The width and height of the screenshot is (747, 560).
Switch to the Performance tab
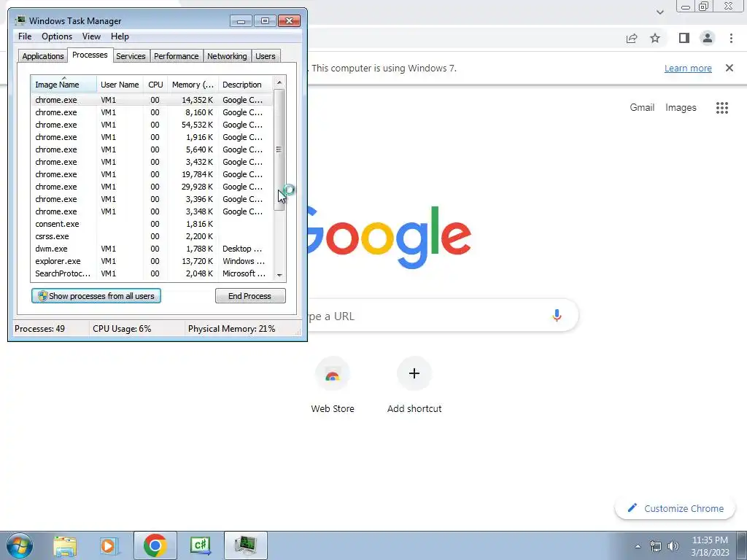tap(177, 56)
